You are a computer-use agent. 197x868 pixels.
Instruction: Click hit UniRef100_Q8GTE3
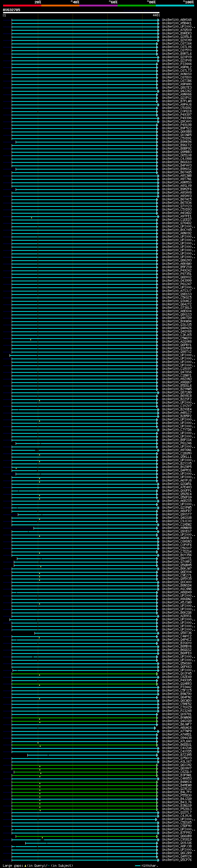177,88
